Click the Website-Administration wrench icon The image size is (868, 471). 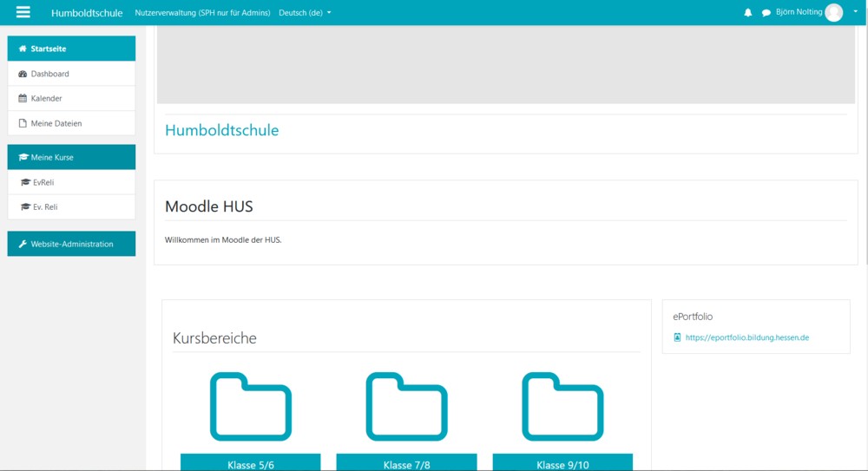[23, 244]
